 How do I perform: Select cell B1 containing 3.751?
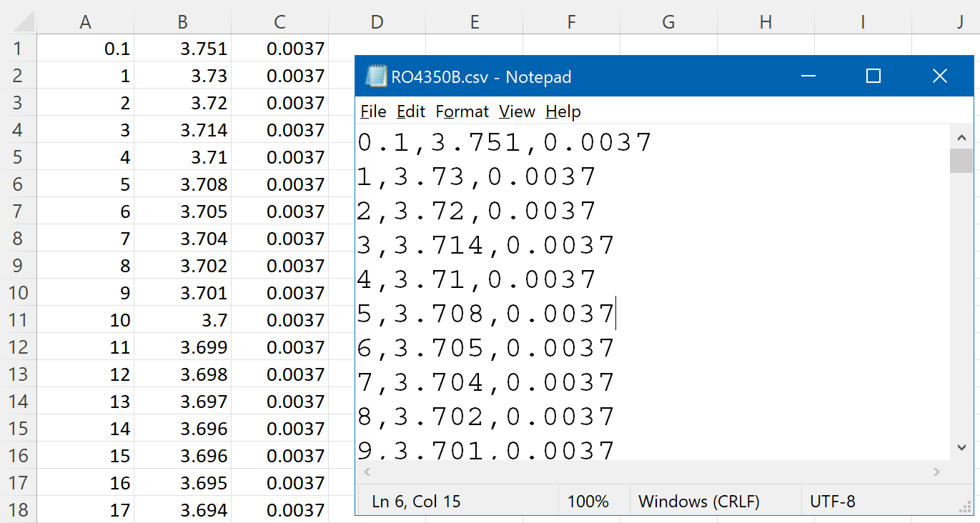[182, 49]
